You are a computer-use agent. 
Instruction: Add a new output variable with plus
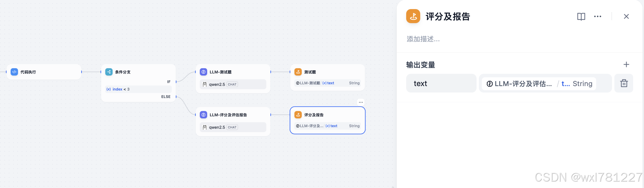626,64
